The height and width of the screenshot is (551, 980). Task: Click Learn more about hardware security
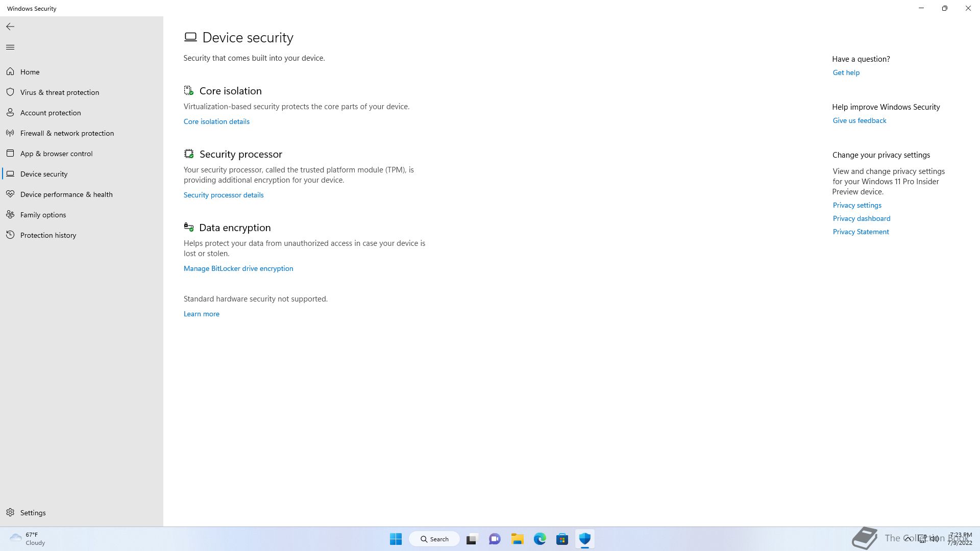pos(202,314)
